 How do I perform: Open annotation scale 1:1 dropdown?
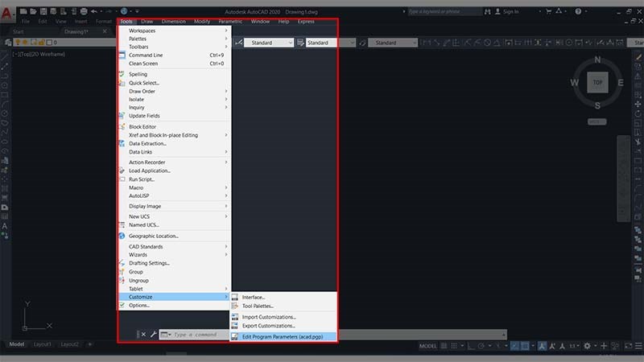(574, 346)
